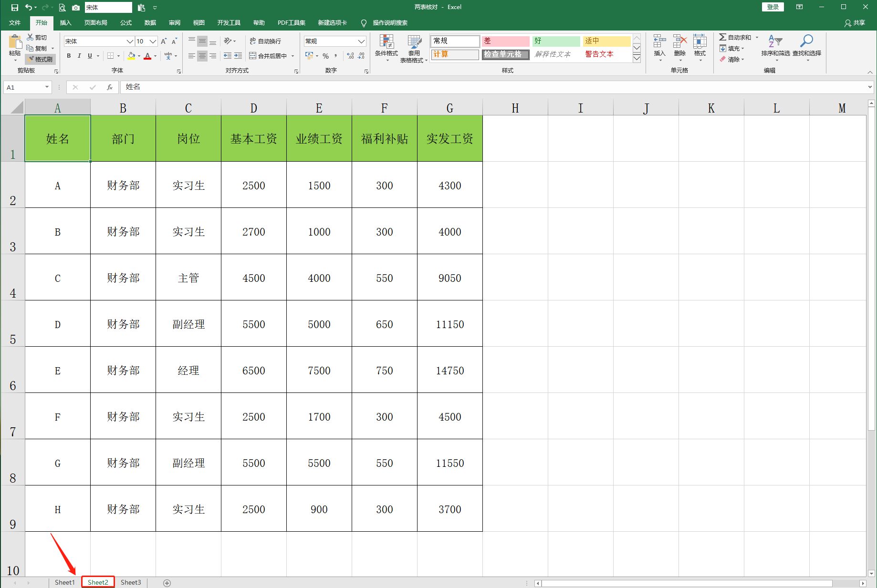This screenshot has width=877, height=588.
Task: Click Merge and Center (合并后居中)
Action: pos(268,56)
